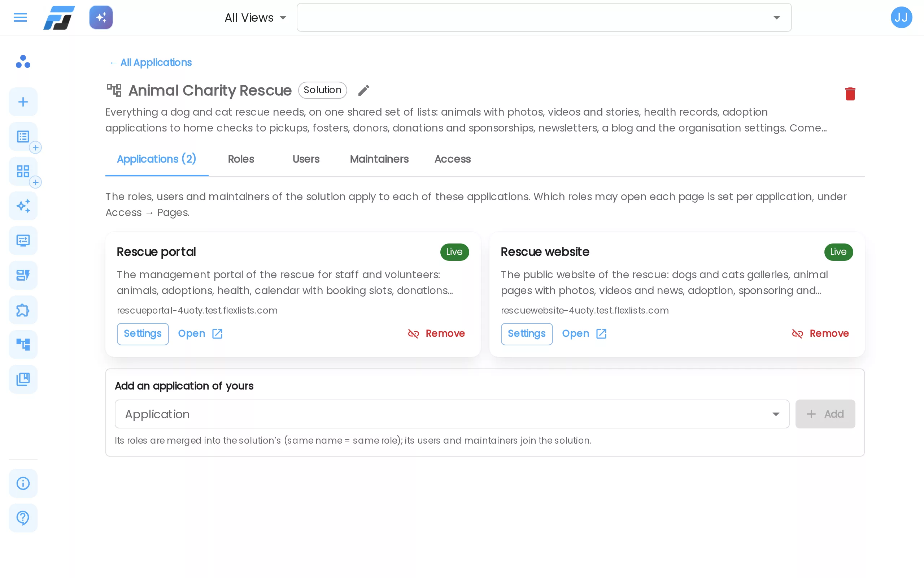Open the bookmarks library icon in sidebar
This screenshot has width=924, height=578.
[x=23, y=379]
